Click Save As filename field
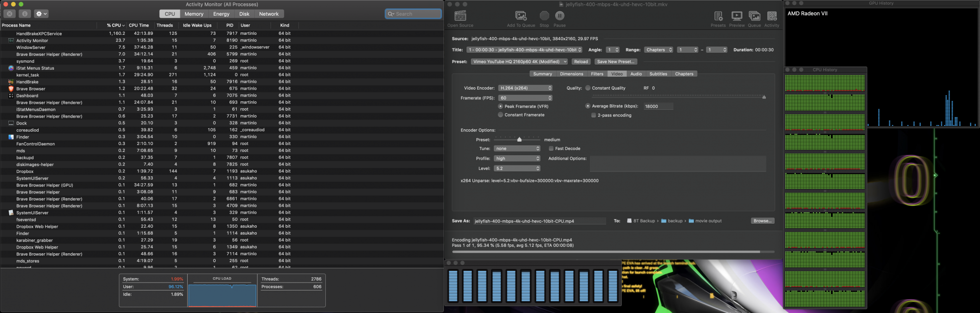 coord(539,221)
